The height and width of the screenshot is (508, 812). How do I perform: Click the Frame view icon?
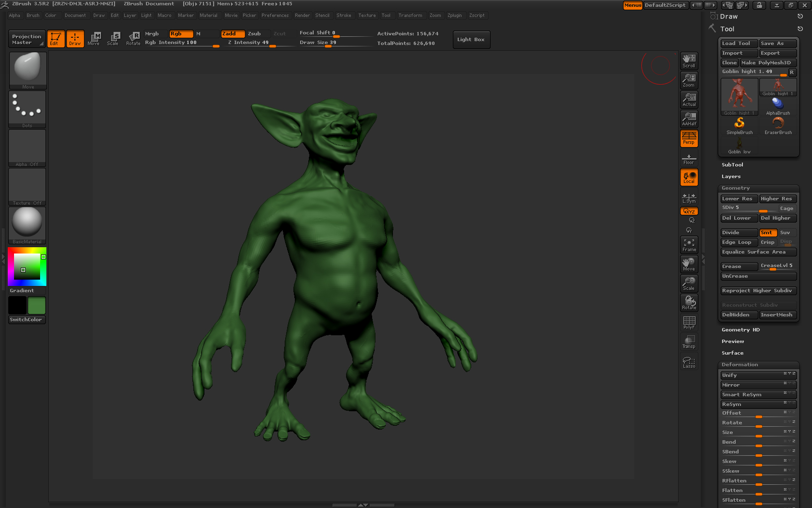689,244
